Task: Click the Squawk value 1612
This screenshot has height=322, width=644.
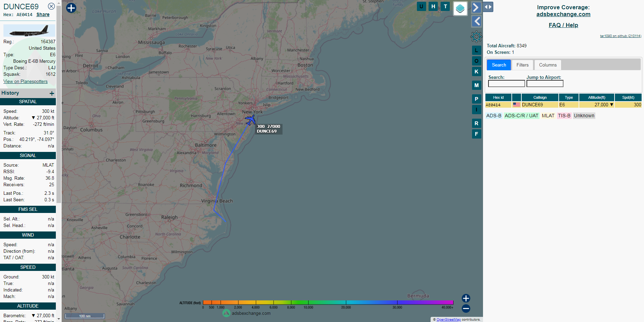Action: click(x=50, y=74)
